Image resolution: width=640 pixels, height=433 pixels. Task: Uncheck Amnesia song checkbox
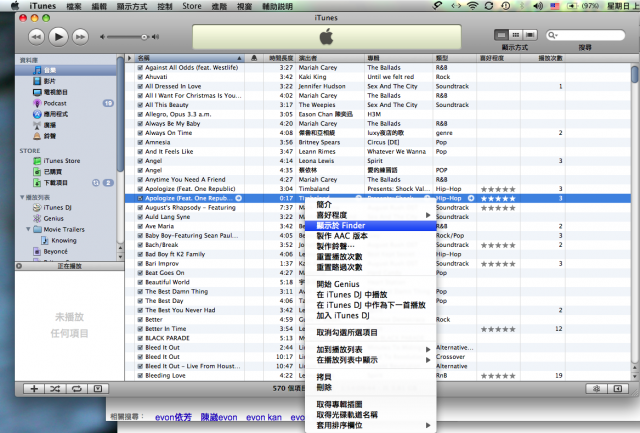tap(140, 142)
